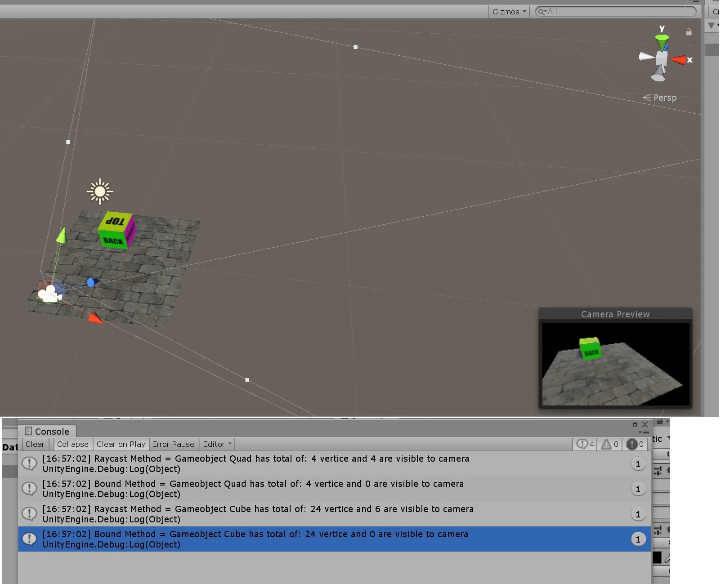Toggle Clear on Play option
Screen dimensions: 721x588
pyautogui.click(x=121, y=444)
